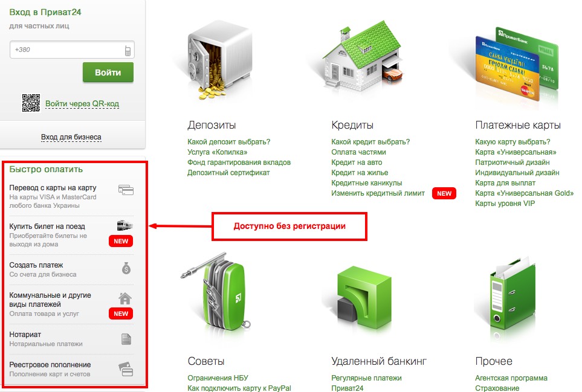Click the house utilities payment icon
The width and height of the screenshot is (582, 392).
(125, 298)
